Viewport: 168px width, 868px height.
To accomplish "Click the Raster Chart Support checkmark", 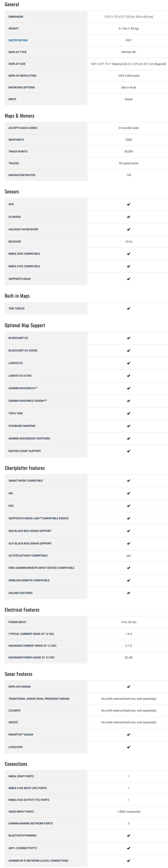I will (129, 451).
